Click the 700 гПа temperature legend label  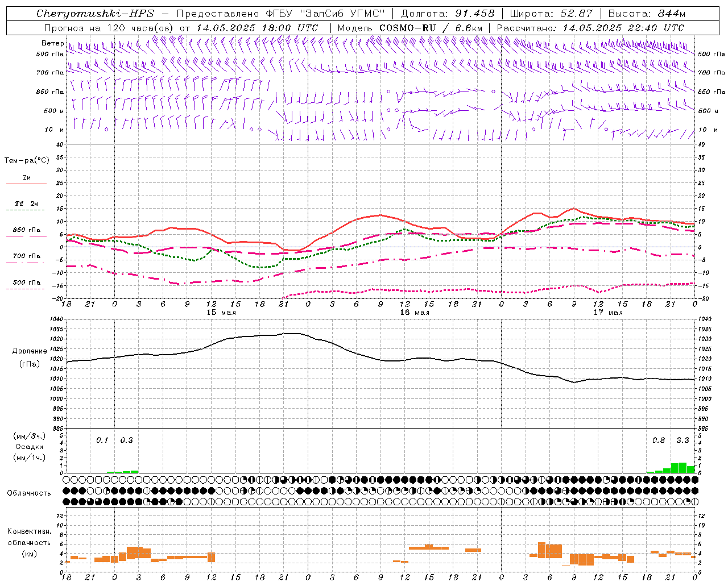click(x=27, y=256)
